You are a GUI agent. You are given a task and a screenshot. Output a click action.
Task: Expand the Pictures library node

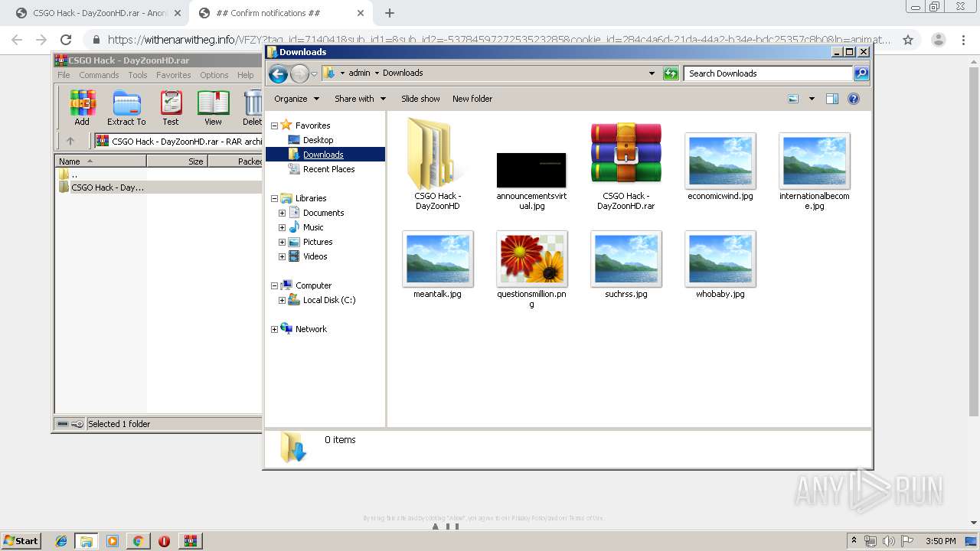click(x=282, y=242)
